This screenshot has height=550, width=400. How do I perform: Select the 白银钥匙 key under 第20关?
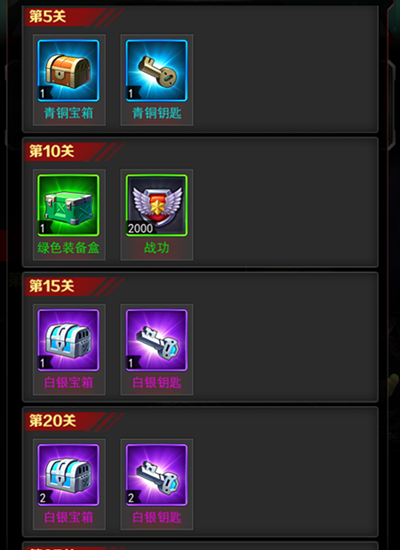pos(156,475)
